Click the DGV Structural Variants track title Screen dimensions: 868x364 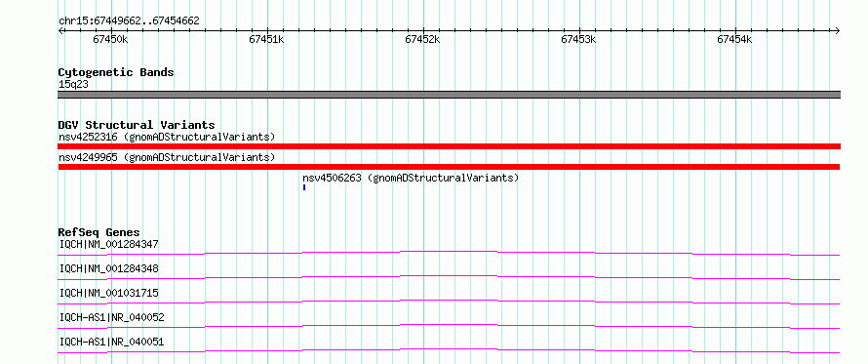click(x=137, y=125)
